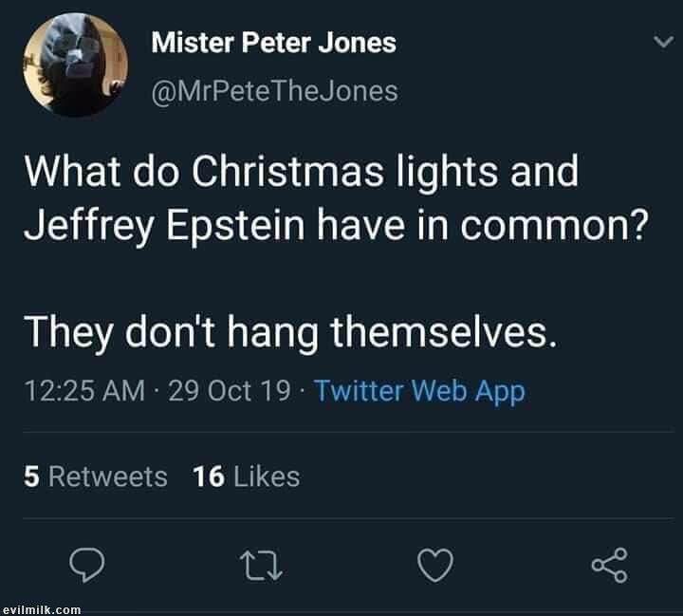Click the punchline "They don't hang themselves."
This screenshot has height=616, width=683.
[x=288, y=334]
